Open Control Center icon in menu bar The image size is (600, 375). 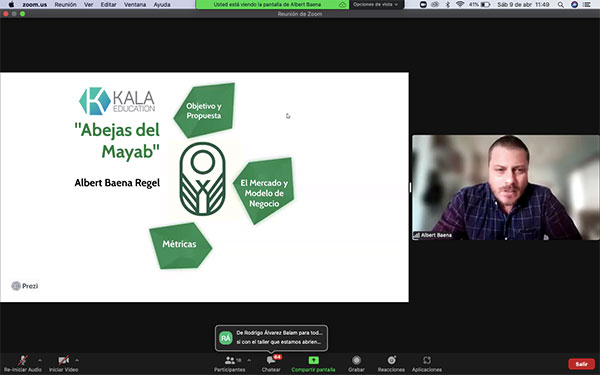pos(587,5)
